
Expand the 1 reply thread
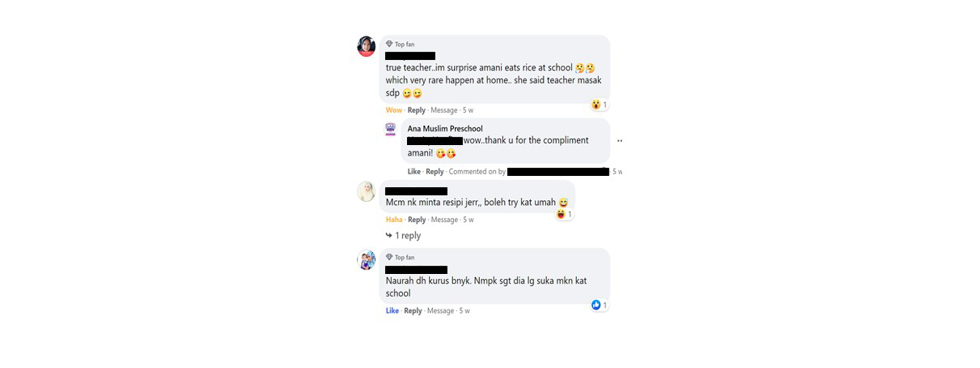click(408, 236)
